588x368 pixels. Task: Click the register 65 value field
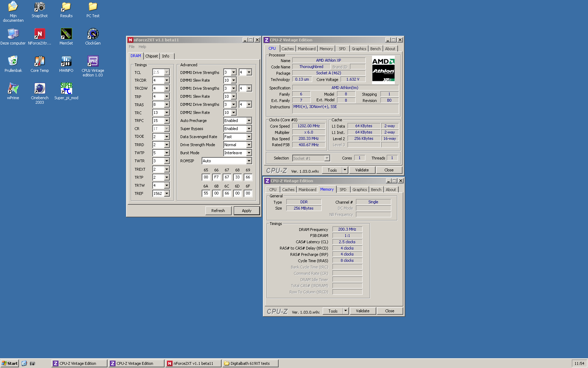coord(206,177)
